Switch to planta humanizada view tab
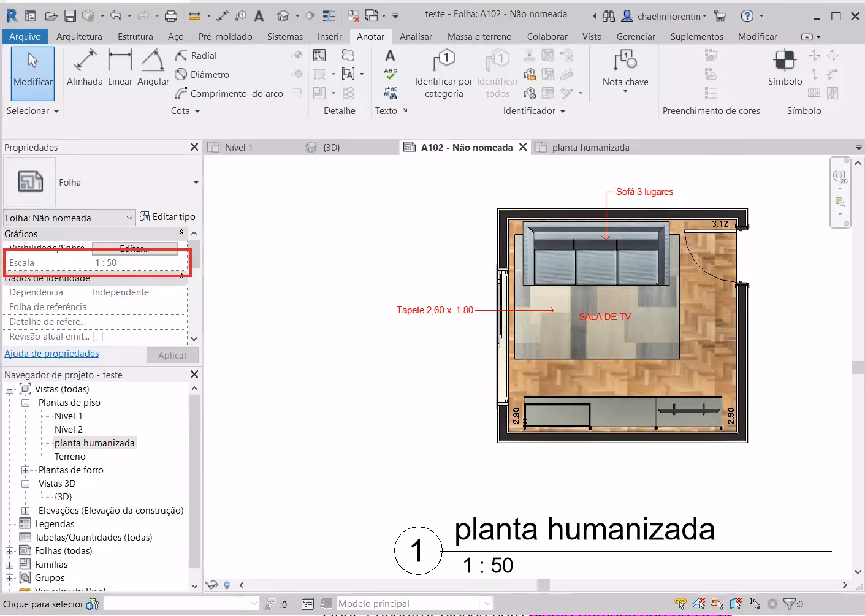The height and width of the screenshot is (616, 865). (x=590, y=148)
